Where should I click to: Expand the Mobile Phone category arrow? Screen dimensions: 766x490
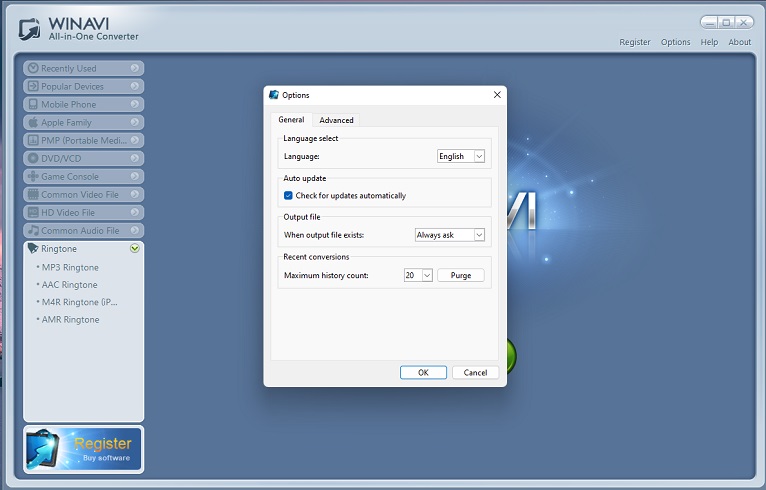click(134, 105)
